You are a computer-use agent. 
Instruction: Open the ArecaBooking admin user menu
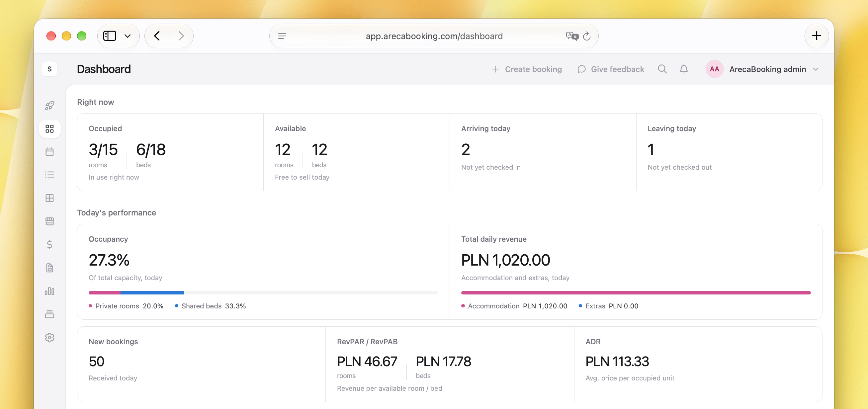762,69
